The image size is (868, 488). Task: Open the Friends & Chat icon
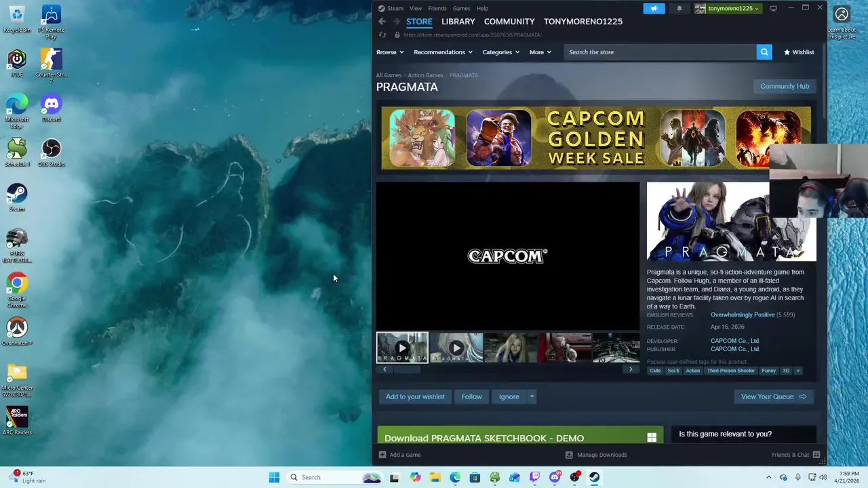coord(816,455)
